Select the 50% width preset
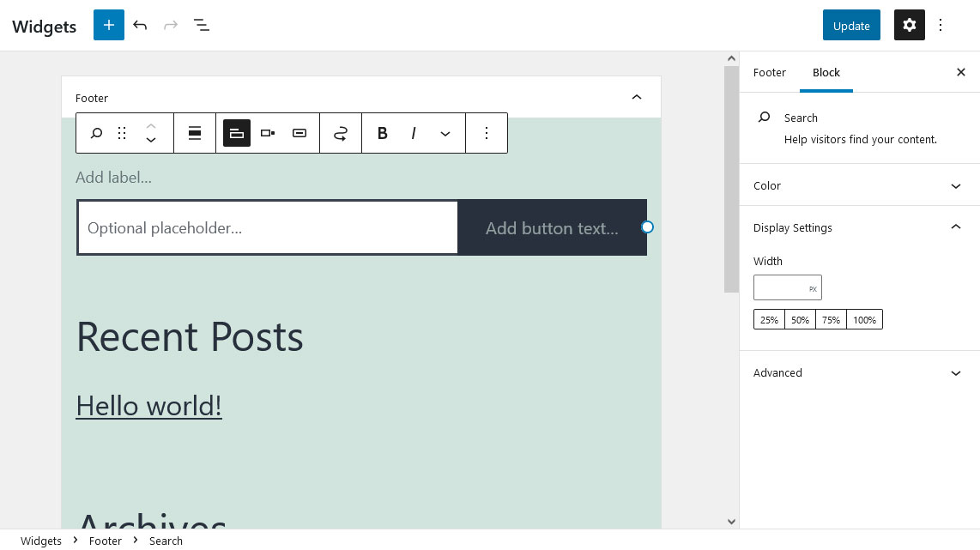The height and width of the screenshot is (550, 980). coord(800,318)
